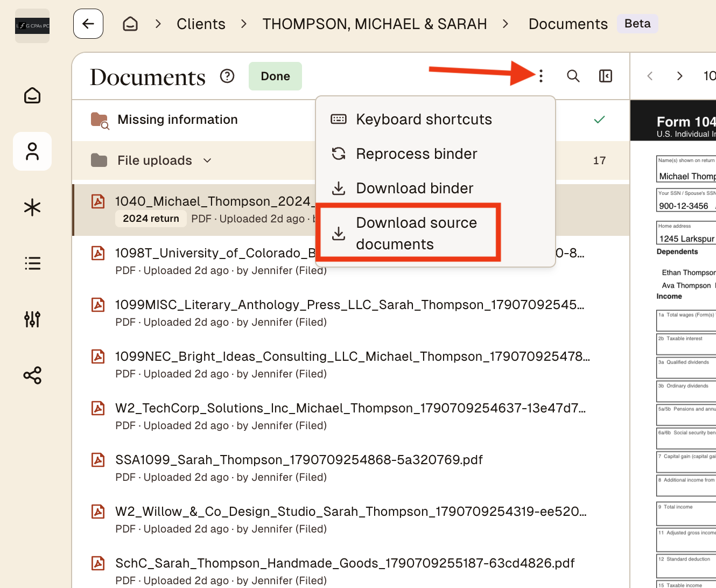Choose Reprocess binder from the menu
Screen dimensions: 716x588
(435, 153)
